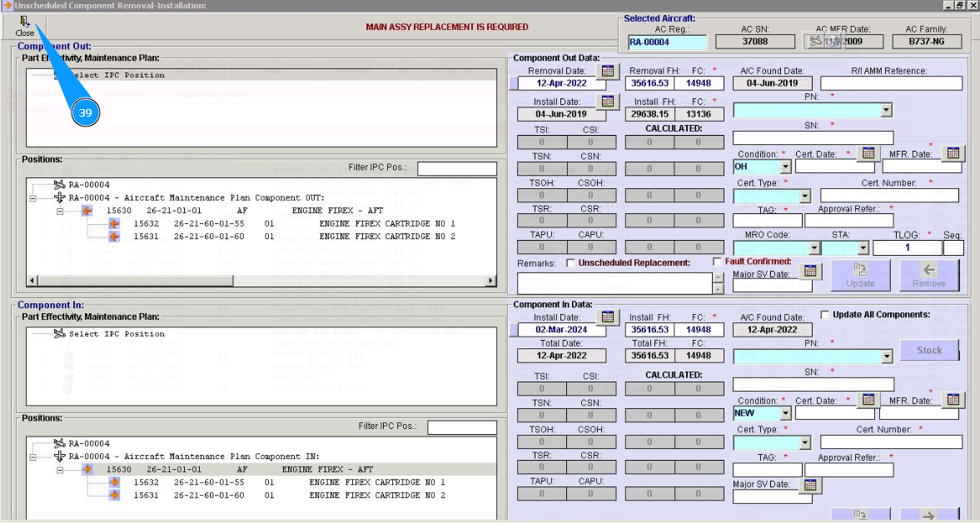
Task: Click ENGINE FIREX CARTRIDGE NO 1 icon in Component OUT tree
Action: 114,224
